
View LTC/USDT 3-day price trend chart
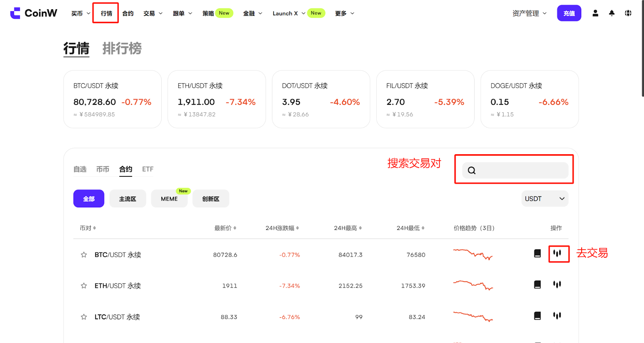point(473,316)
